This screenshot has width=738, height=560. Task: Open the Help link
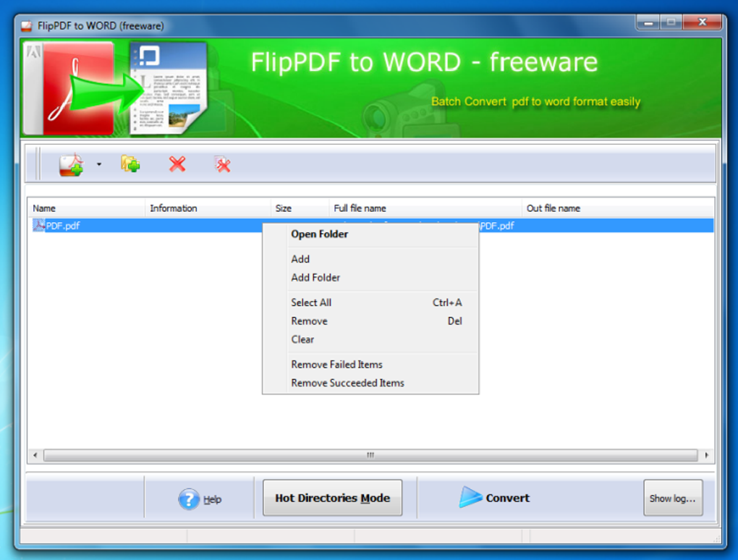click(212, 500)
